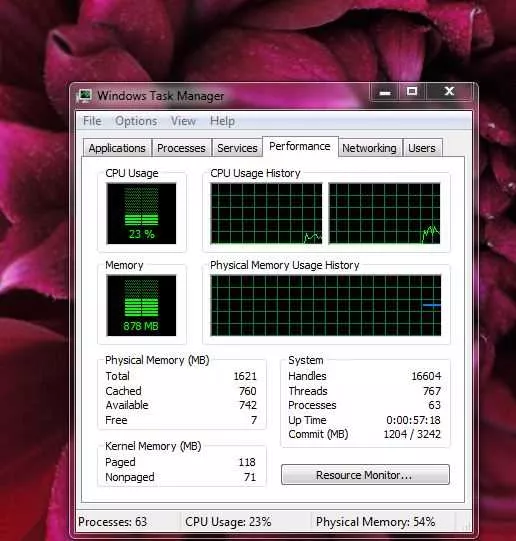
Task: Open the View menu
Action: click(x=183, y=121)
